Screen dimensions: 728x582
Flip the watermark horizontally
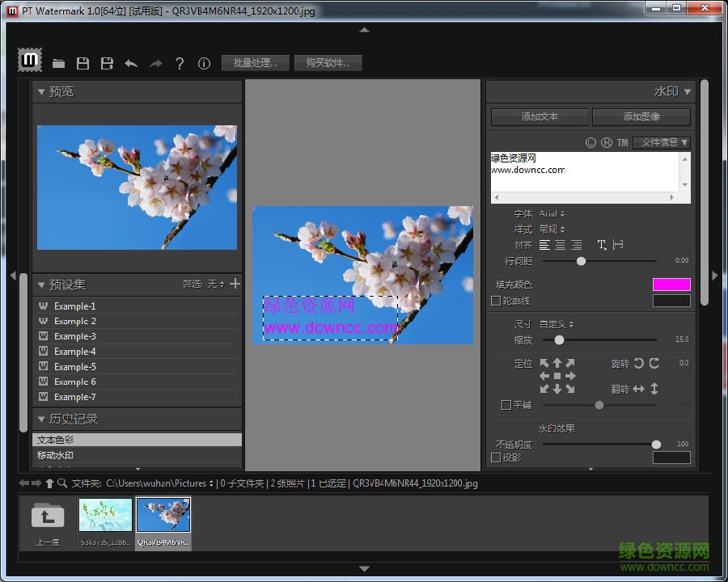pyautogui.click(x=638, y=389)
